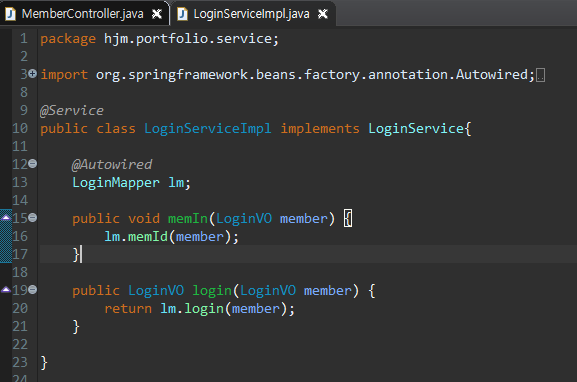577x382 pixels.
Task: Click the override marker on line 15
Action: point(6,217)
